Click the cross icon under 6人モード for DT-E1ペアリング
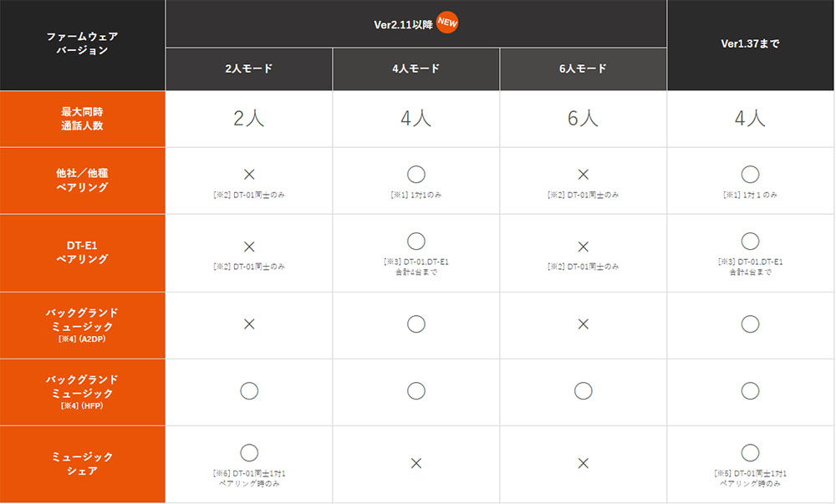The height and width of the screenshot is (504, 836). coord(584,247)
